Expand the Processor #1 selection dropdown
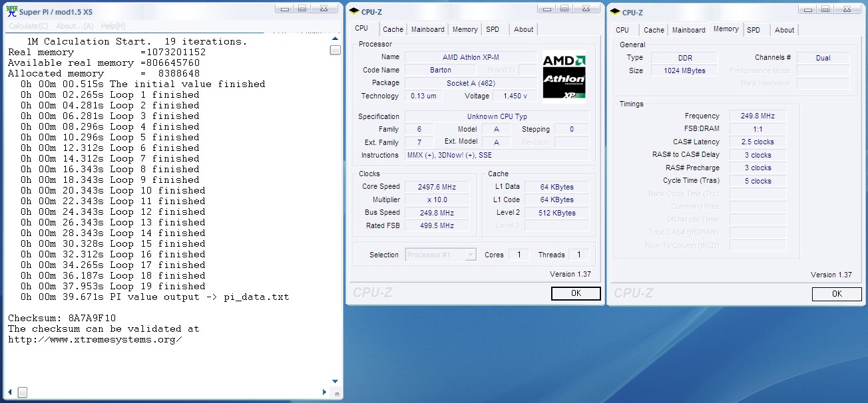 (471, 255)
